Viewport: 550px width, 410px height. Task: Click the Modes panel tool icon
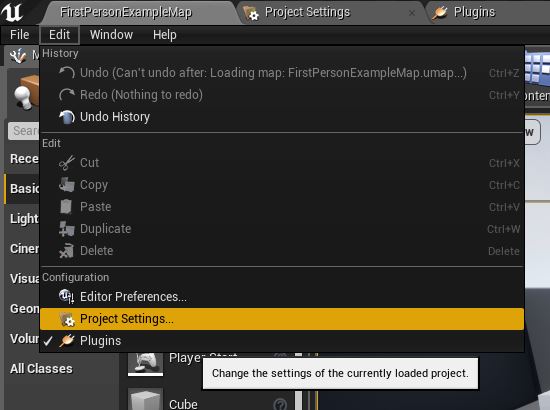(18, 55)
